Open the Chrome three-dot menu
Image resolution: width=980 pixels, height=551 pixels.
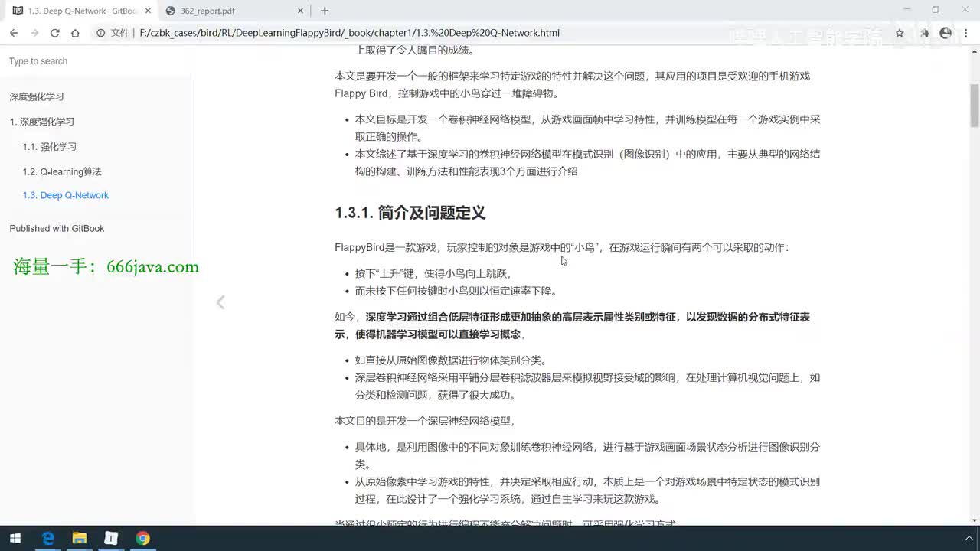tap(966, 33)
